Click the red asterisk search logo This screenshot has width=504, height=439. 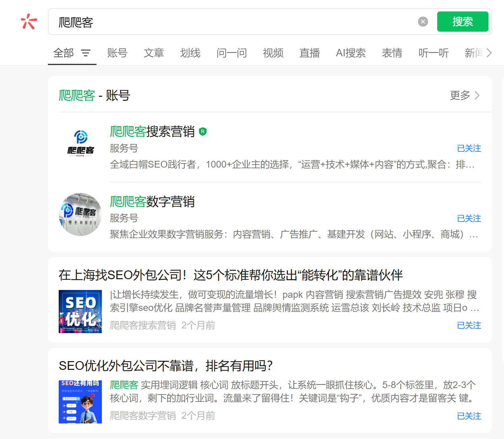click(29, 22)
